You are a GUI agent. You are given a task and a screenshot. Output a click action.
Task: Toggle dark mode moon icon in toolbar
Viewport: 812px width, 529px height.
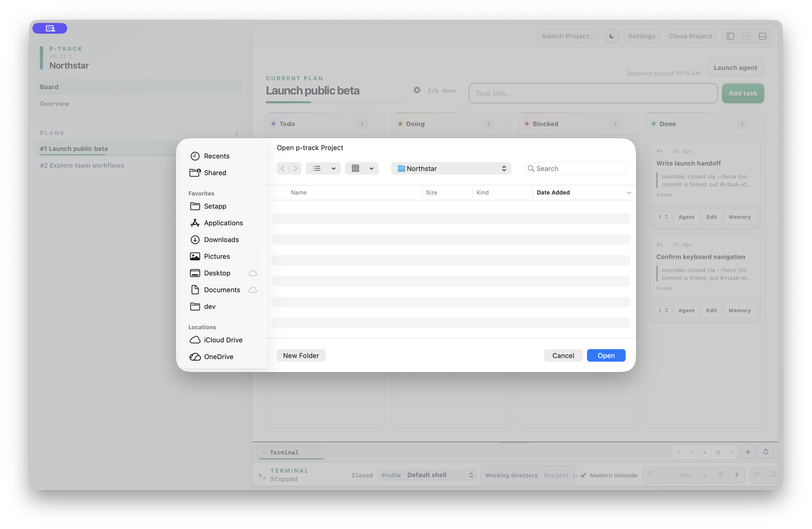click(612, 36)
